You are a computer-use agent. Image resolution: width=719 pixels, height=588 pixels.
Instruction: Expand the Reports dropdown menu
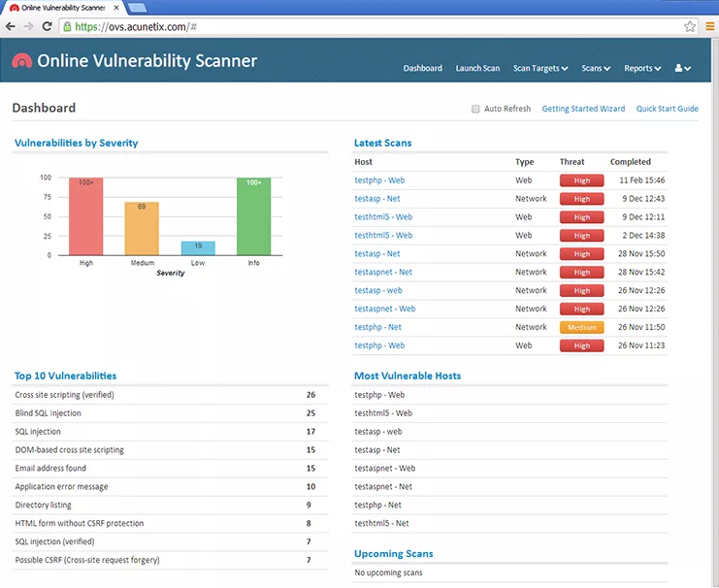coord(642,68)
